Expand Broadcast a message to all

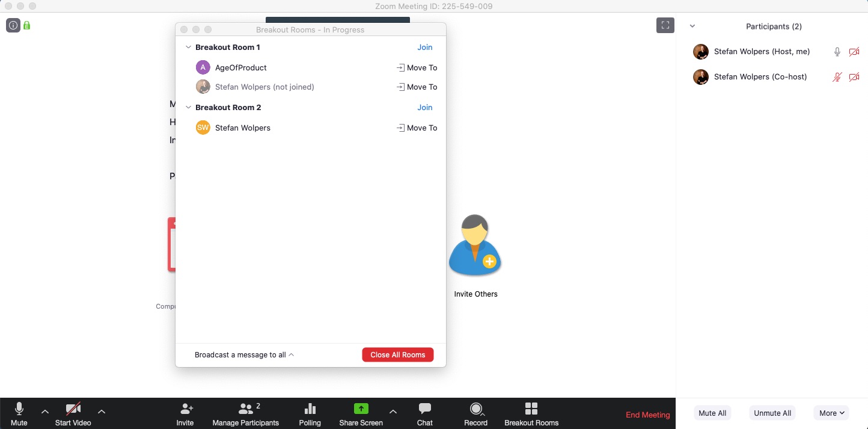(244, 355)
